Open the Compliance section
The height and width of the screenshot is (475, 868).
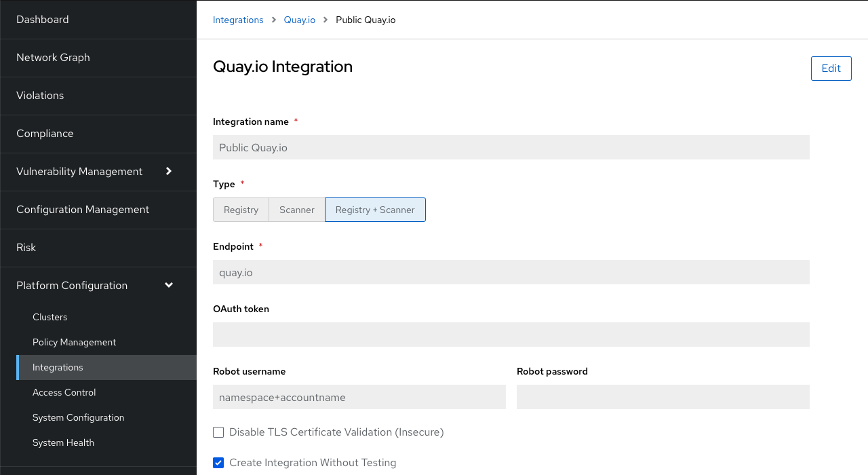coord(45,134)
